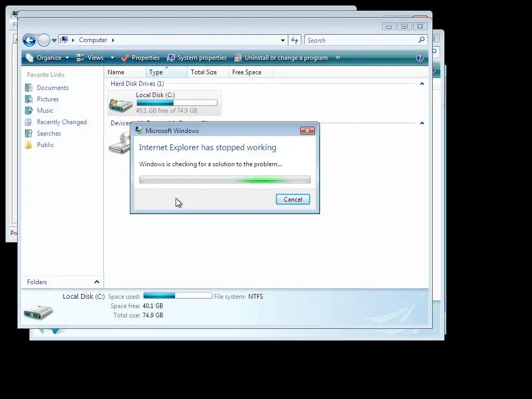Select the Microsoft Windows dialog title icon
The height and width of the screenshot is (399, 532).
point(139,130)
